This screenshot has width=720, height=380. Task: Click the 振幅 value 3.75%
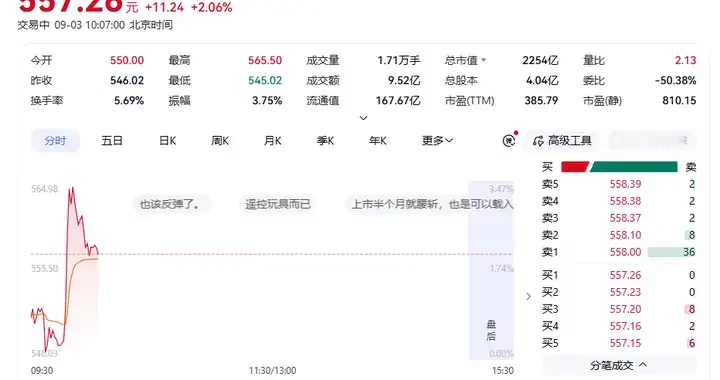(267, 101)
